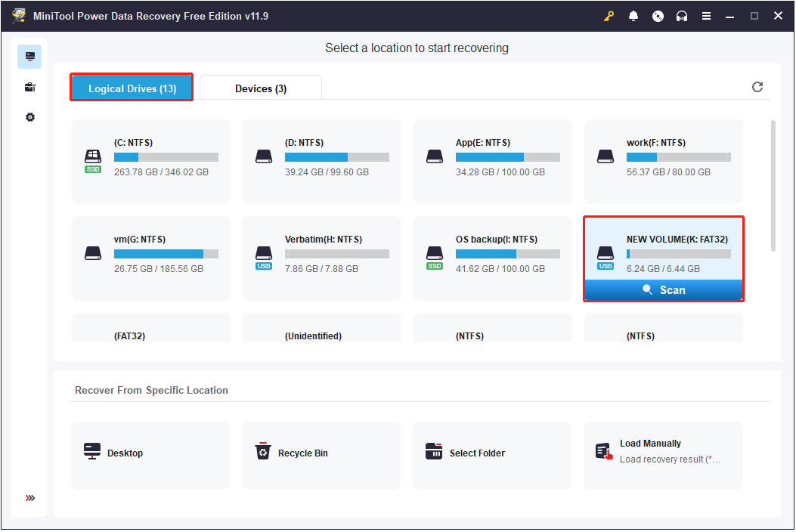
Task: Click Scan button for NEW VOLUME K
Action: click(663, 290)
